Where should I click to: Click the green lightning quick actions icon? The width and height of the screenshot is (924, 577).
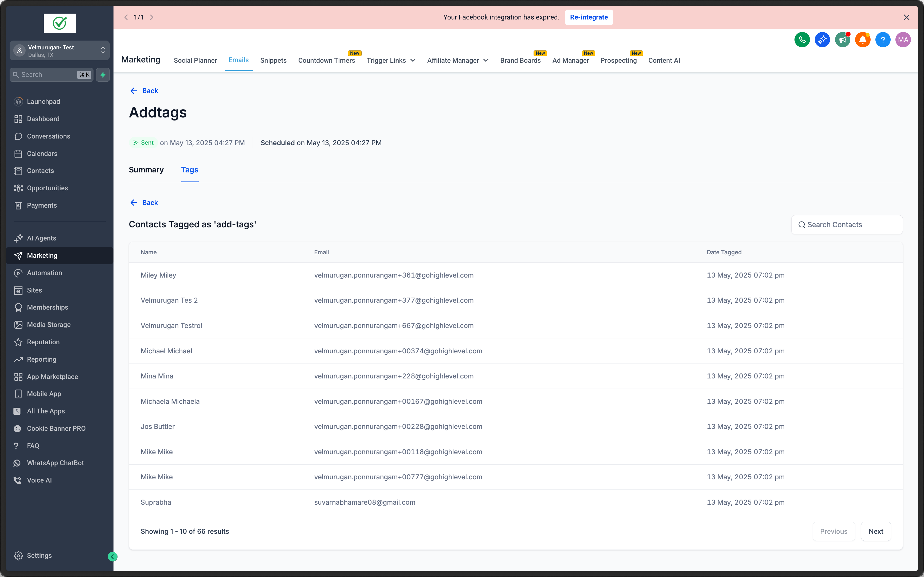pyautogui.click(x=103, y=75)
